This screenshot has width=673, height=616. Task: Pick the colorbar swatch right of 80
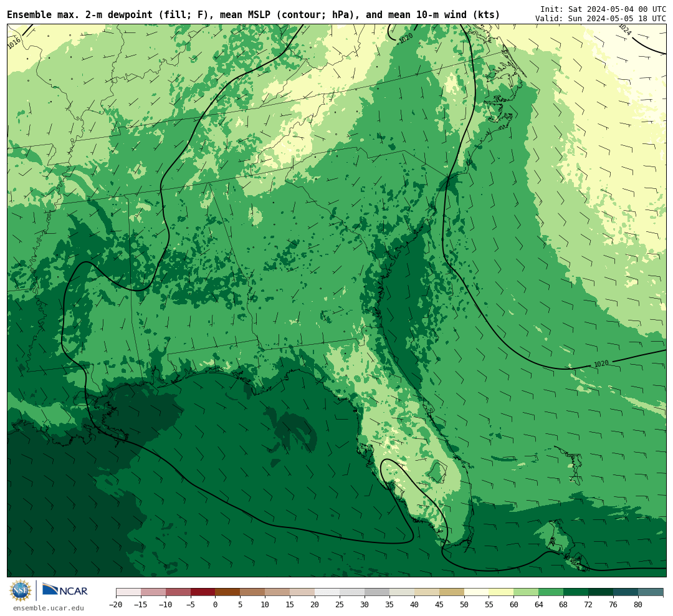coord(651,592)
